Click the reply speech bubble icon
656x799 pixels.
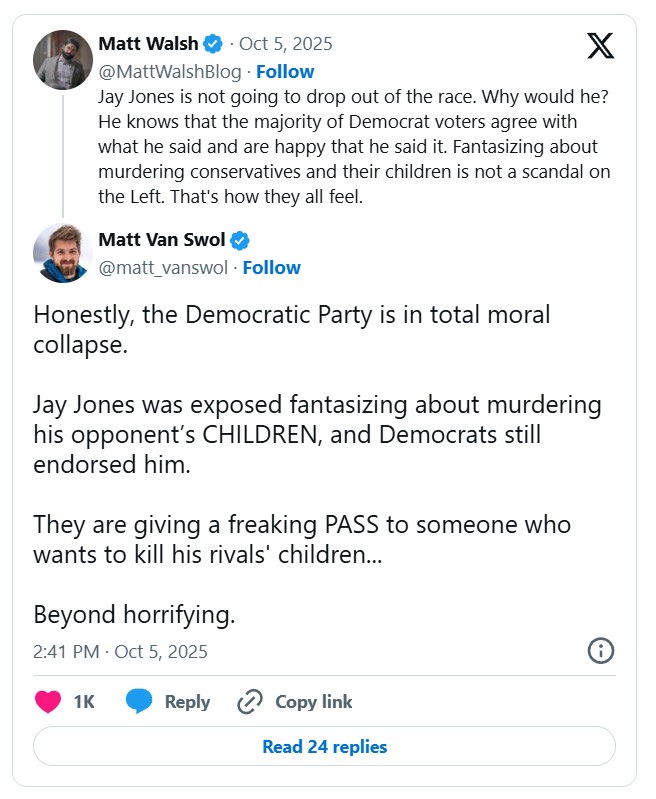tap(139, 702)
